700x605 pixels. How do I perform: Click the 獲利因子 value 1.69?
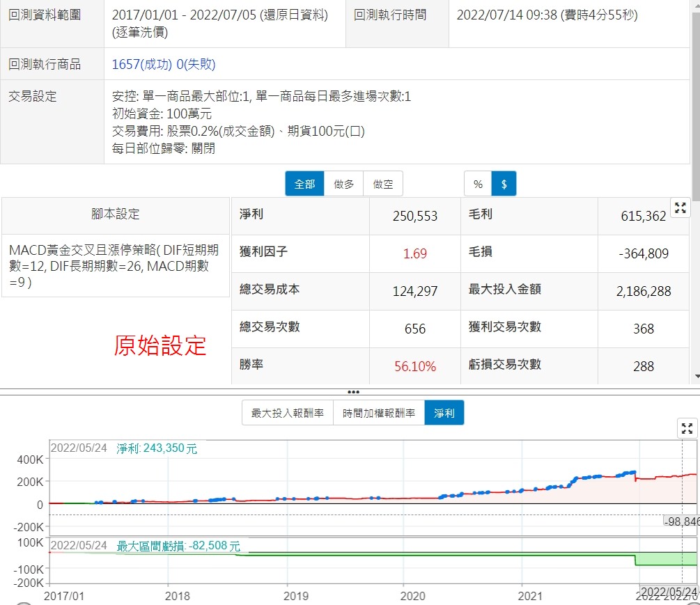click(415, 253)
